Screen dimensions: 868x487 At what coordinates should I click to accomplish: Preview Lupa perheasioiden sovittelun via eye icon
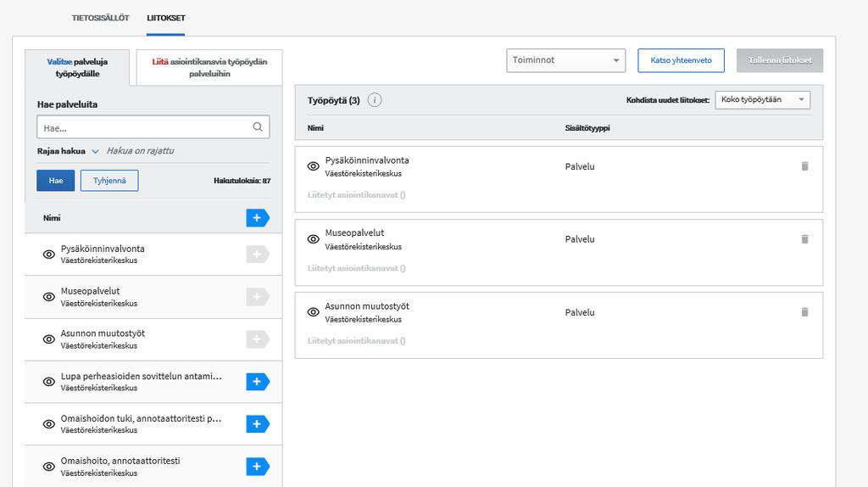(48, 382)
